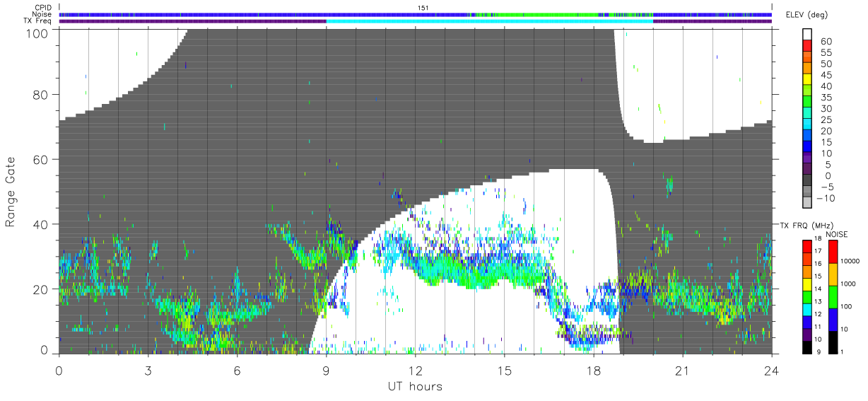Image resolution: width=868 pixels, height=401 pixels.
Task: Click ELEV colorbar label '25'
Action: coord(827,120)
